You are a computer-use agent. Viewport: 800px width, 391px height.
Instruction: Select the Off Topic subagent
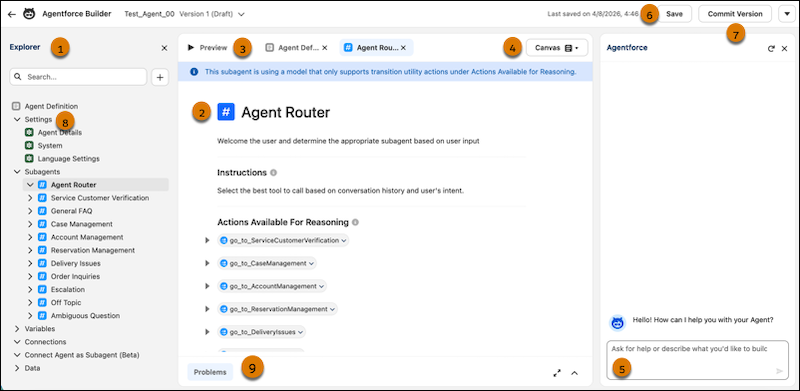point(66,303)
